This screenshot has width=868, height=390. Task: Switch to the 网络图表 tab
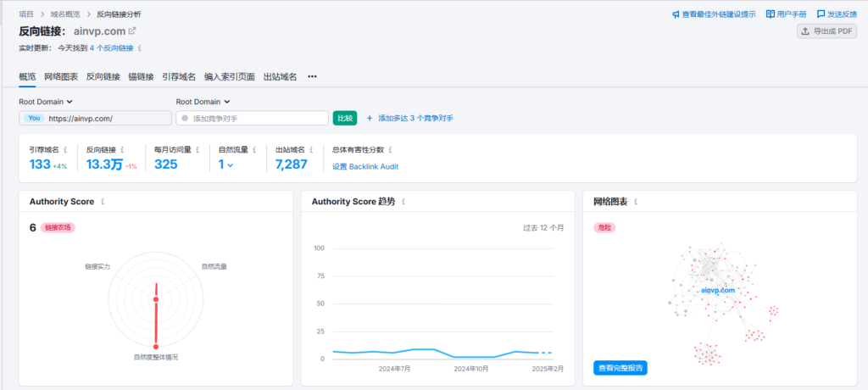pyautogui.click(x=61, y=77)
